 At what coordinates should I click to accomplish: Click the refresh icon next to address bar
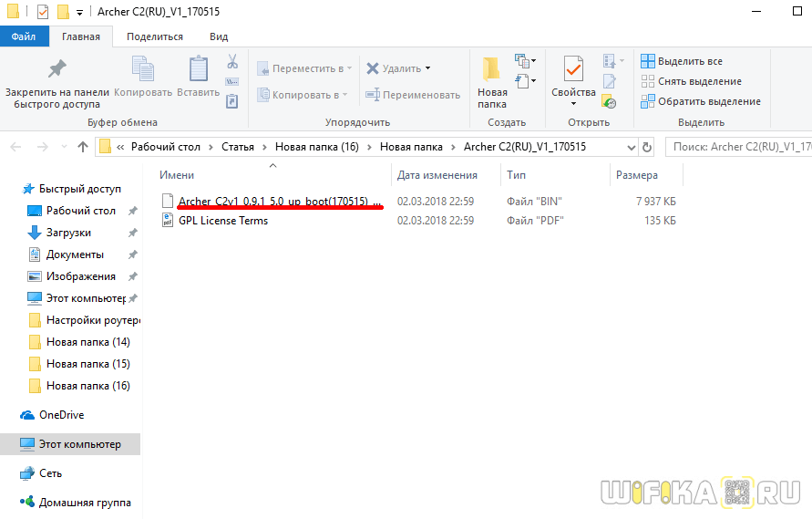pos(647,147)
